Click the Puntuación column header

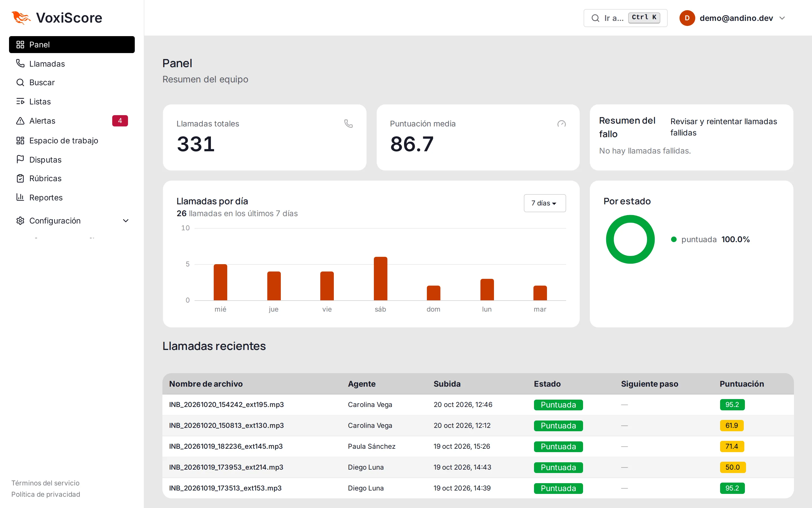click(x=742, y=384)
